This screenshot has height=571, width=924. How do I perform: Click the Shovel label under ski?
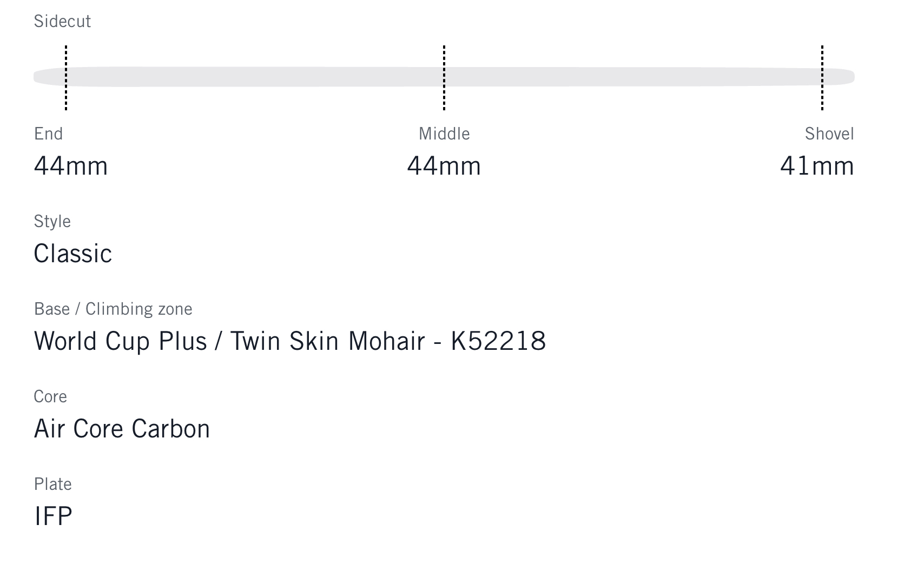(829, 134)
